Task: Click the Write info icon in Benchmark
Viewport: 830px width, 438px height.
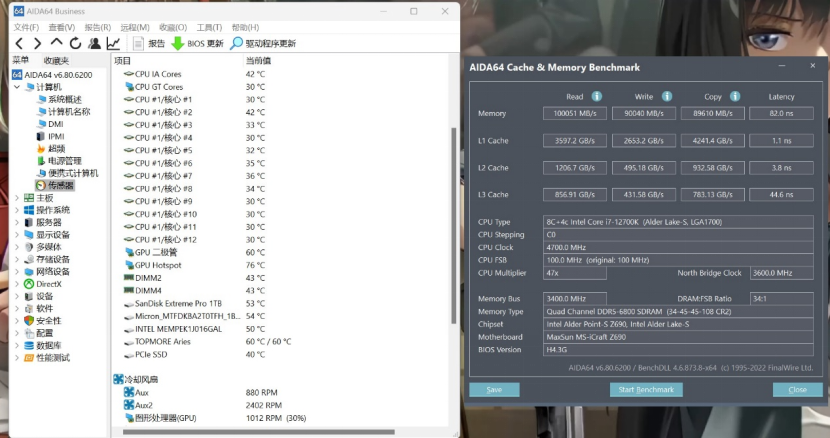Action: (x=667, y=96)
